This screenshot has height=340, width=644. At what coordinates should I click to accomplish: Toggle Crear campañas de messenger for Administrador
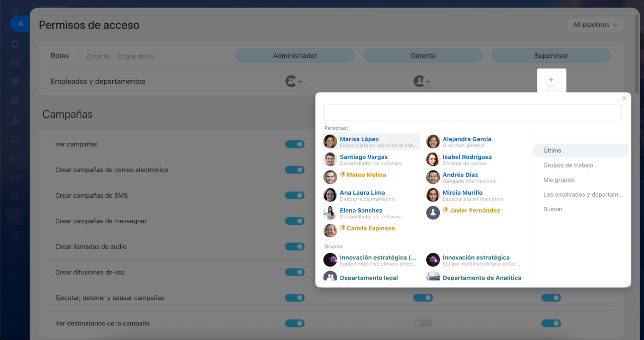point(295,221)
